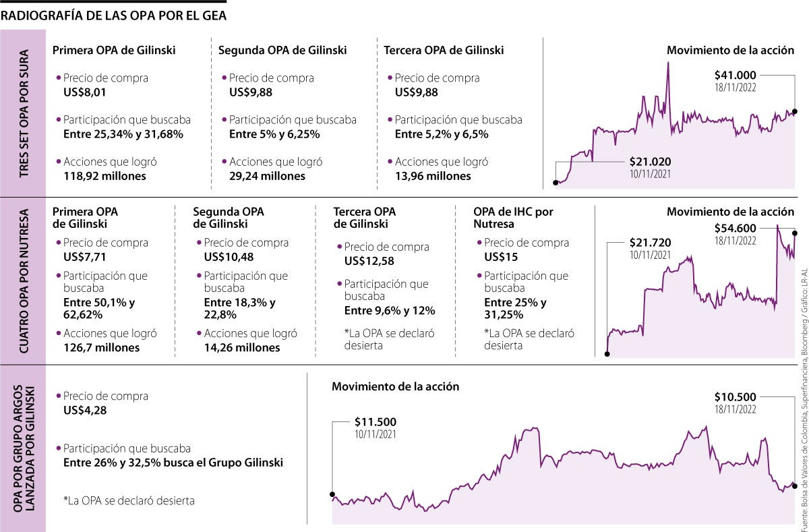809x532 pixels.
Task: Click 'Movimiento de la acción' title above Argos chart
Action: (395, 386)
